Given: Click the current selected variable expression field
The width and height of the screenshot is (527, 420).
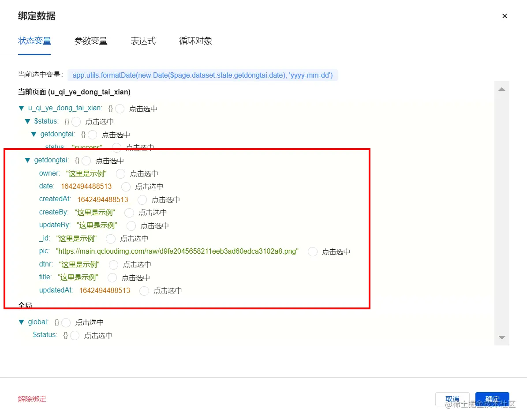Looking at the screenshot, I should 203,75.
